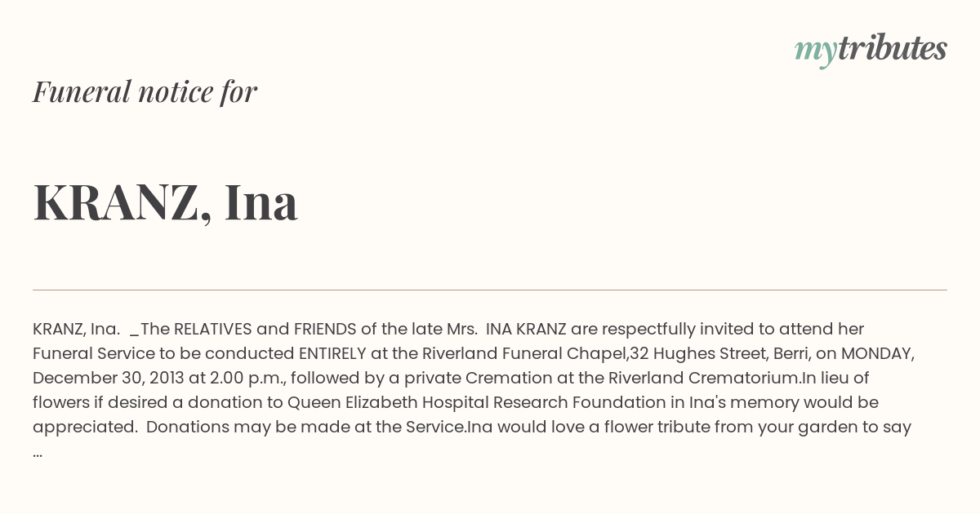Screen dimensions: 980x514
Task: Select the word "ENTIRELY"
Action: 332,353
